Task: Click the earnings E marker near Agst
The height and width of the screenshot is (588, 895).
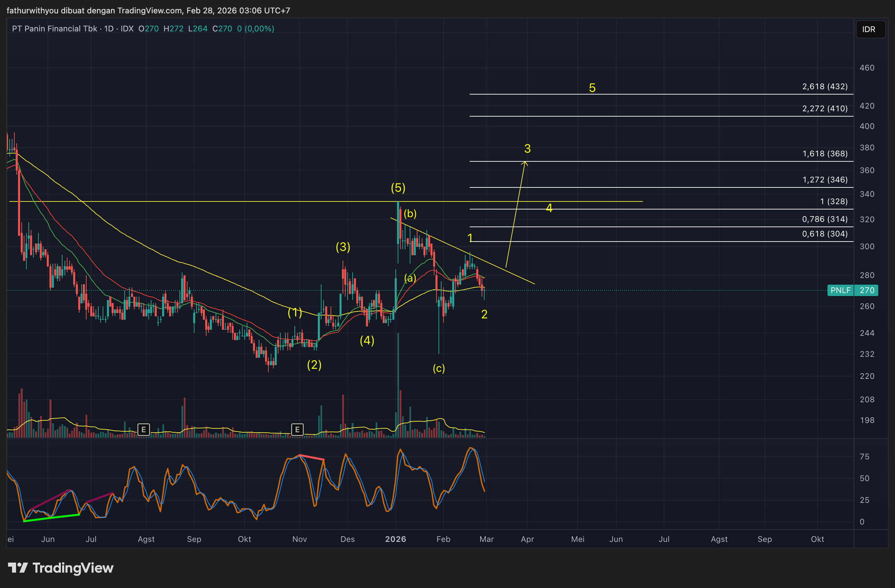Action: point(143,429)
